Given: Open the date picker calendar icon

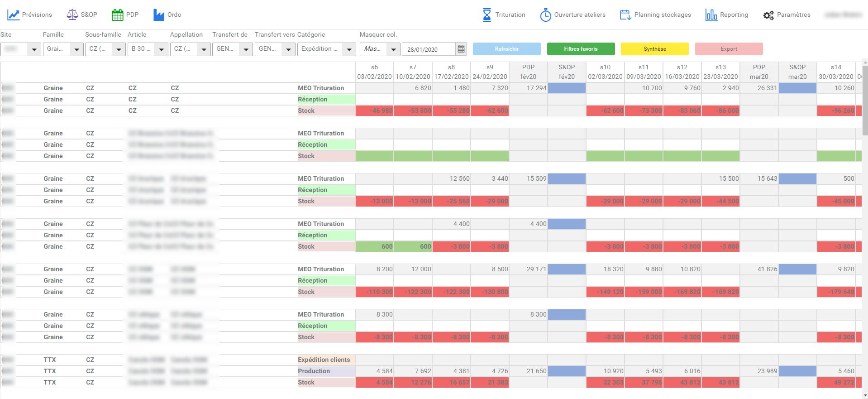Looking at the screenshot, I should point(461,49).
